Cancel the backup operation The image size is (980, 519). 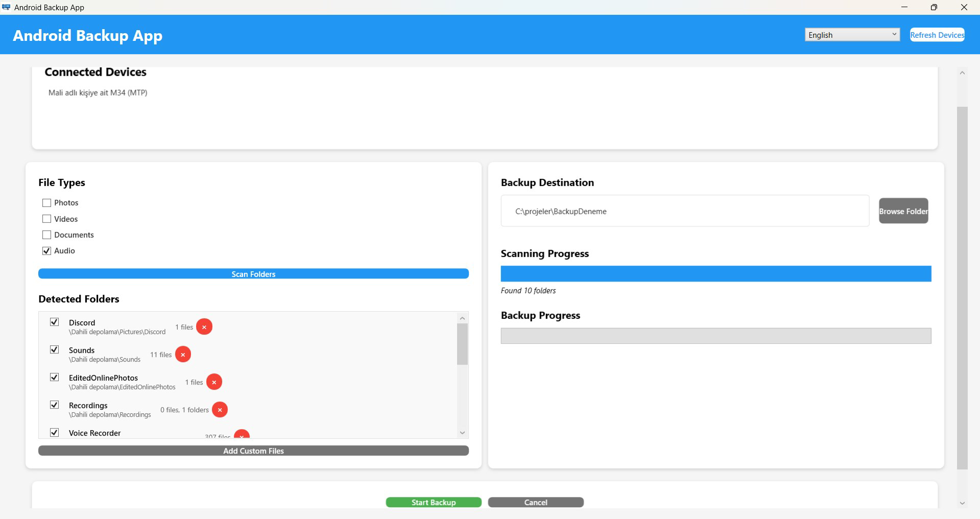click(535, 502)
